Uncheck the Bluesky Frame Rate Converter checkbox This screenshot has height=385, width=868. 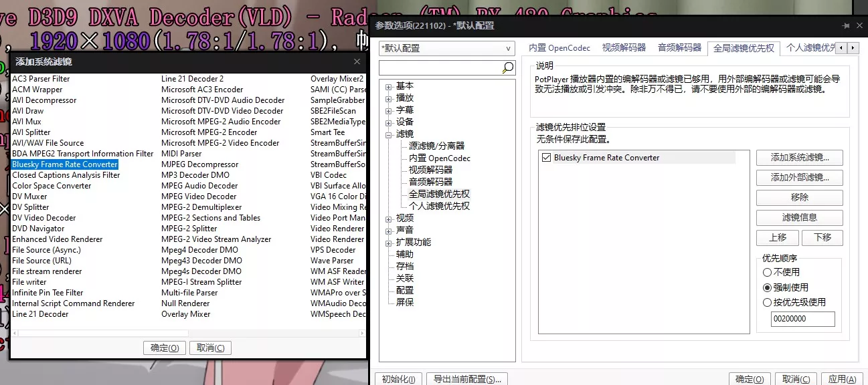pos(547,158)
